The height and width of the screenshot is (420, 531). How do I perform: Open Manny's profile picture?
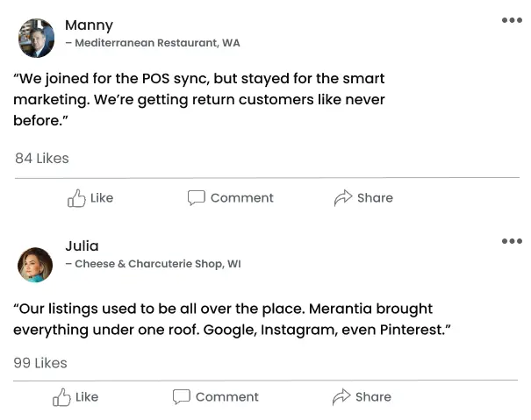(x=36, y=38)
